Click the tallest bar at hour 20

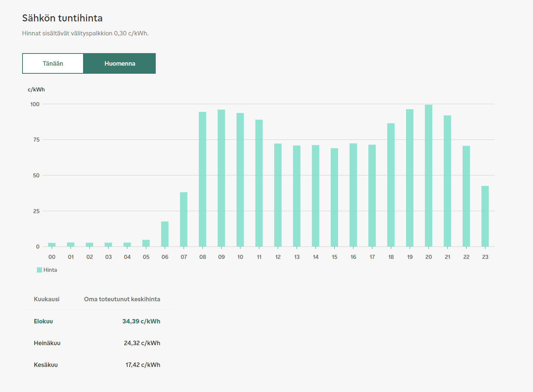click(x=429, y=176)
